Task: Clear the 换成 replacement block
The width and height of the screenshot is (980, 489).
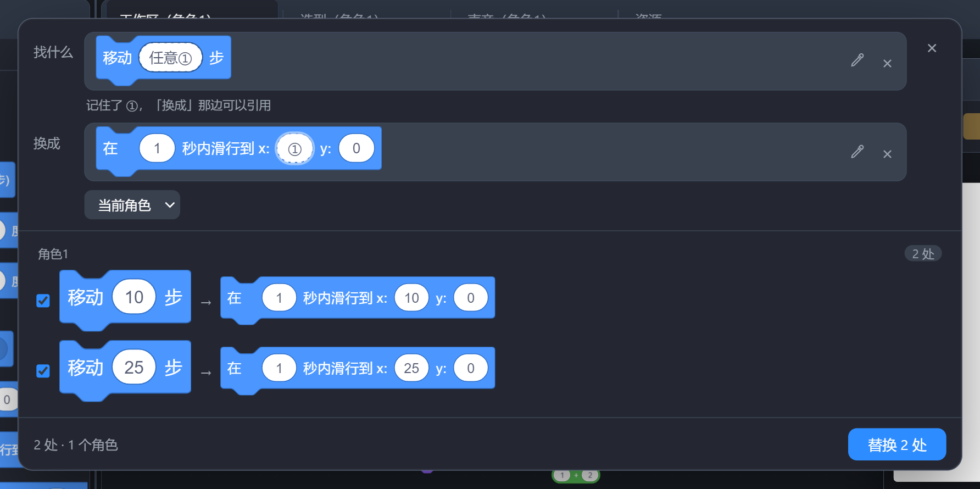Action: [x=887, y=154]
